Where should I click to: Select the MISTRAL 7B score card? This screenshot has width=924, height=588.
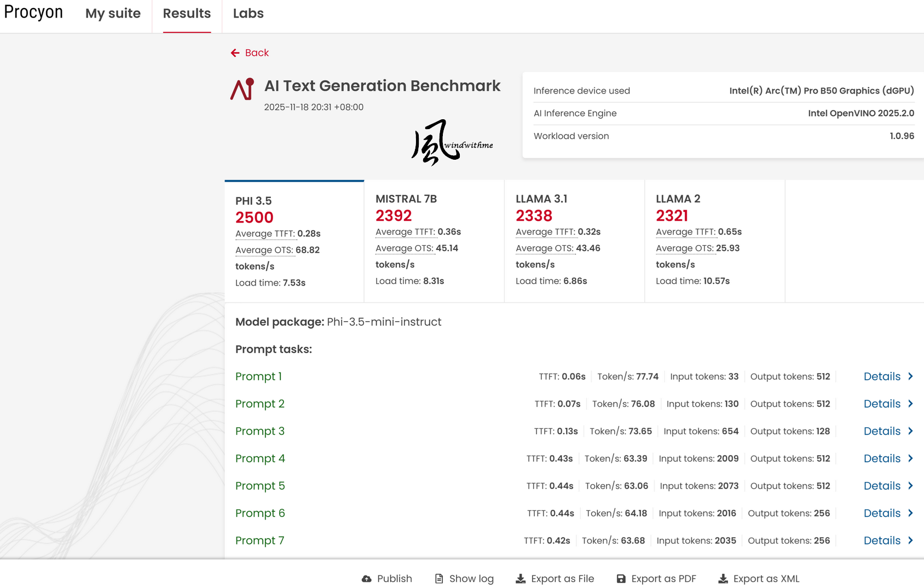tap(434, 241)
